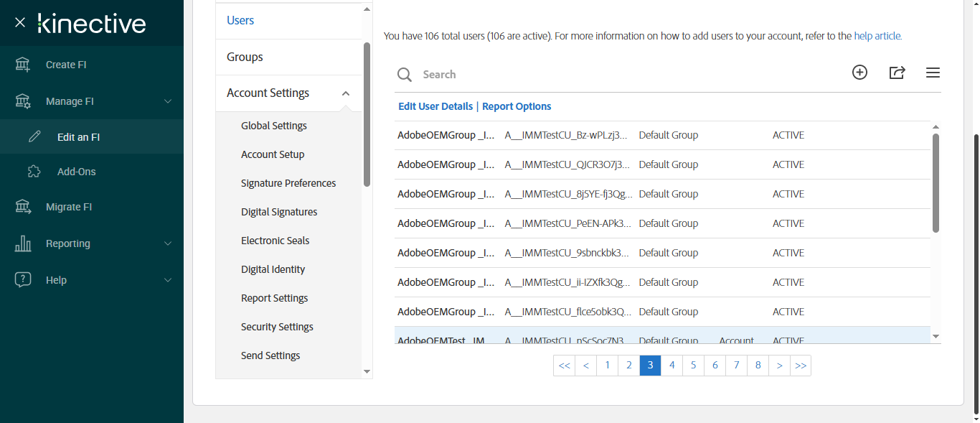980x423 pixels.
Task: Open the help article link
Action: [877, 36]
